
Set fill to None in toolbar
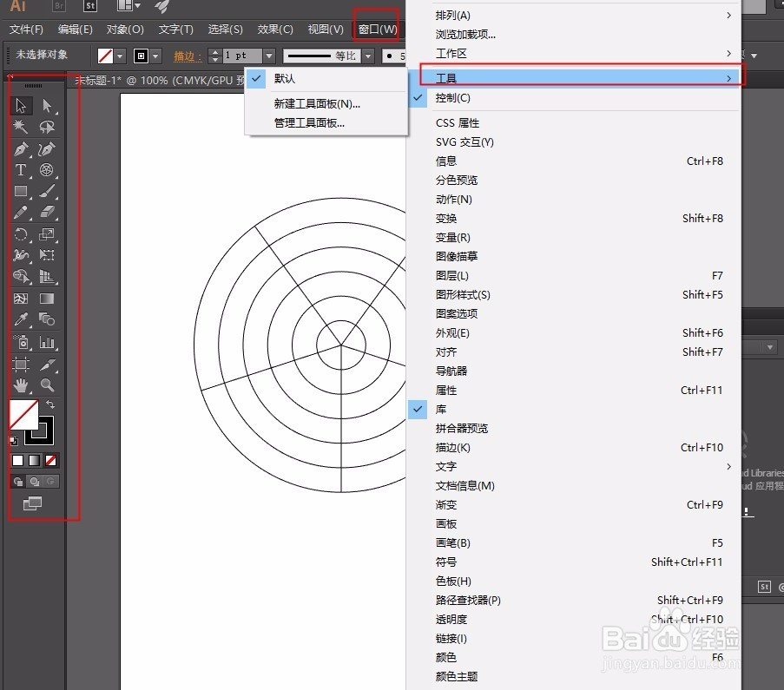click(x=50, y=461)
